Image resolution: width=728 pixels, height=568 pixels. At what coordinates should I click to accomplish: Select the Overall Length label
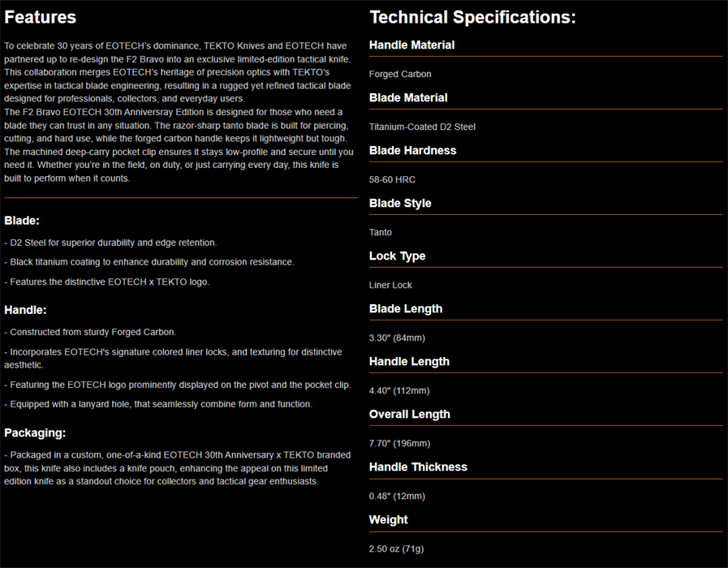tap(410, 415)
